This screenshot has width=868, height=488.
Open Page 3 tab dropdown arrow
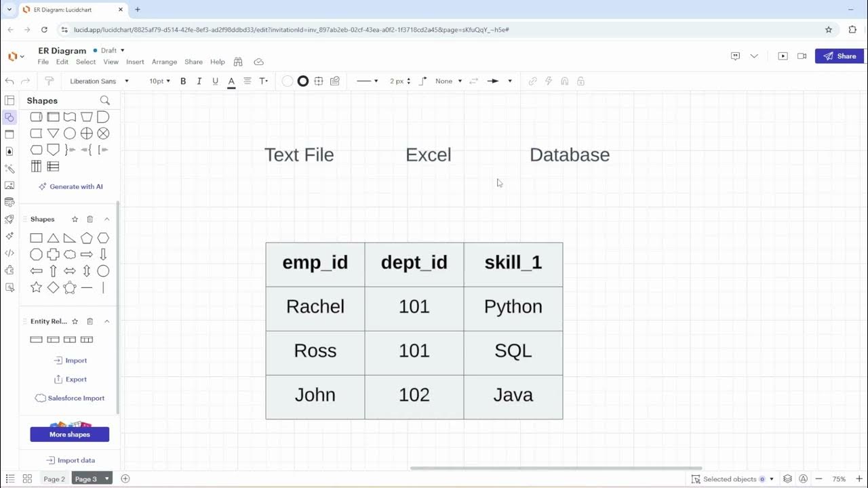[x=106, y=479]
